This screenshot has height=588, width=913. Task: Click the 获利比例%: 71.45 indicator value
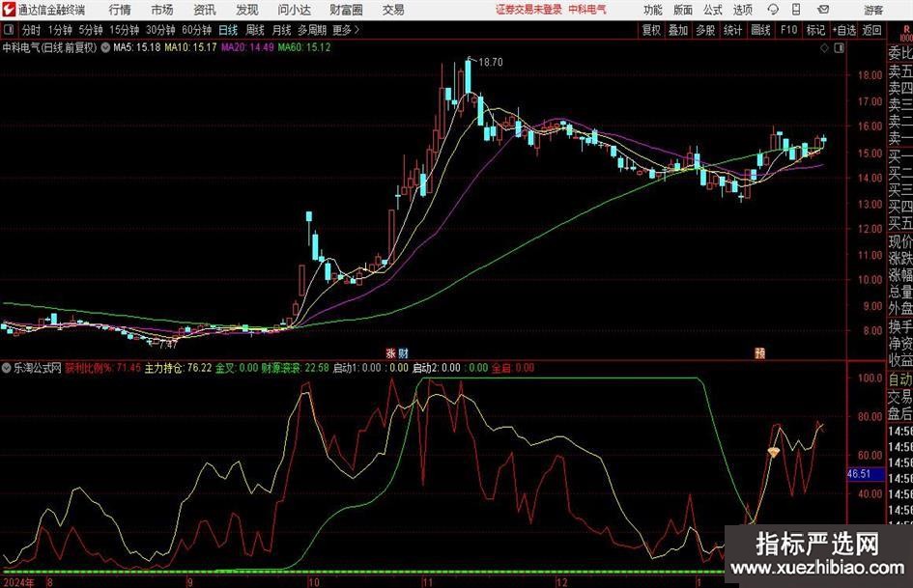[x=102, y=368]
